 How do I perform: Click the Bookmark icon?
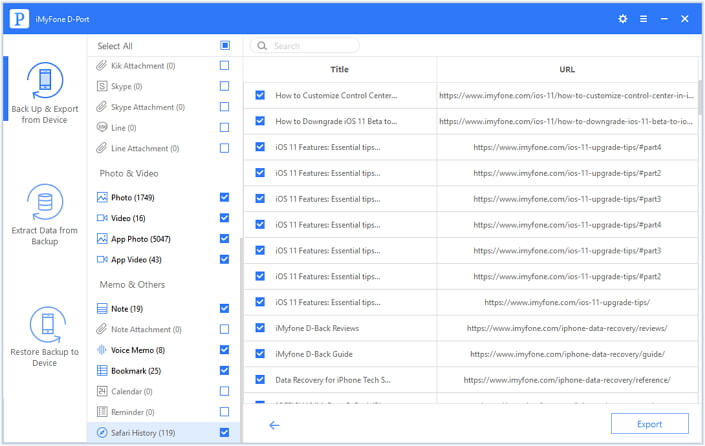(102, 370)
